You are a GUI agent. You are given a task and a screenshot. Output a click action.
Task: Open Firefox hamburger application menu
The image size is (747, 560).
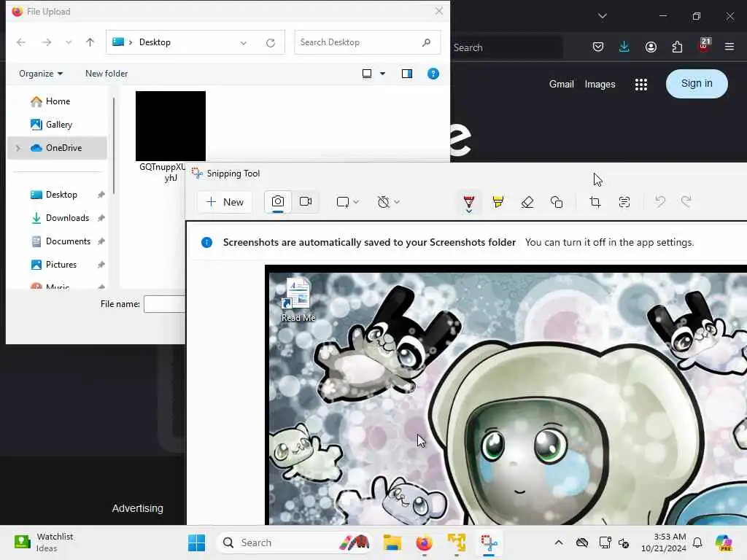[729, 47]
